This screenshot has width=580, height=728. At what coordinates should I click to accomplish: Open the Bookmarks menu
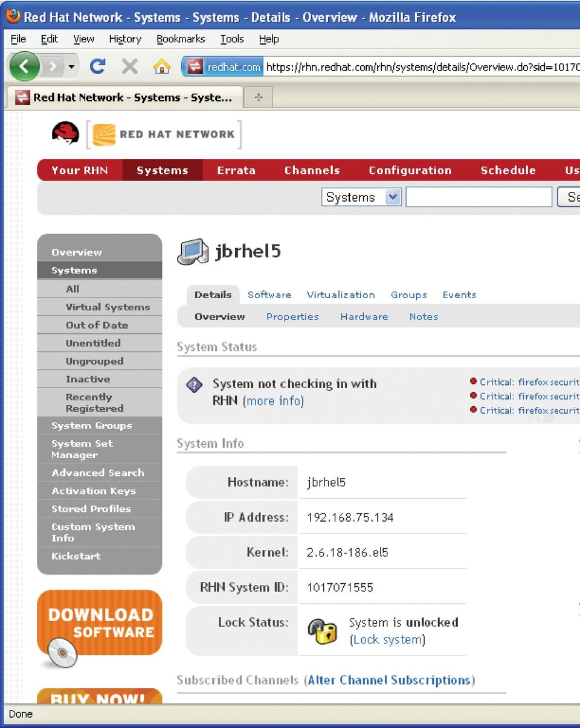tap(181, 39)
